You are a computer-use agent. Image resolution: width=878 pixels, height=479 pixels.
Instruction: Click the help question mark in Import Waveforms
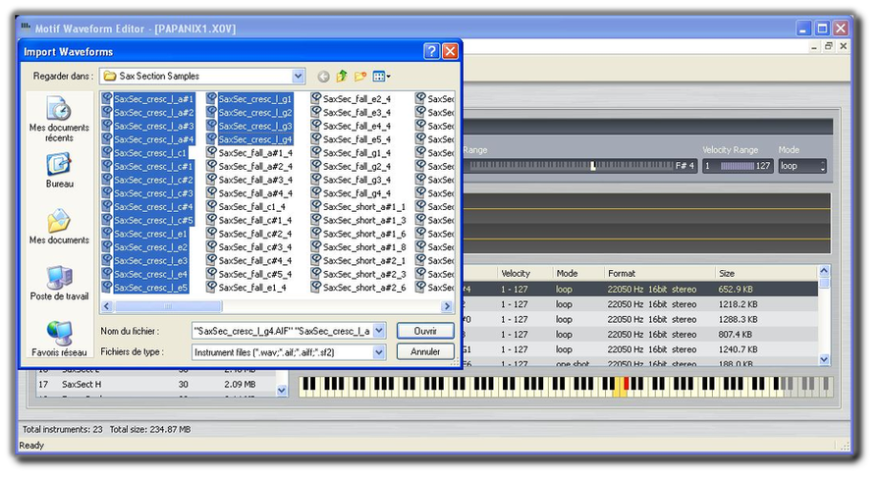(431, 52)
